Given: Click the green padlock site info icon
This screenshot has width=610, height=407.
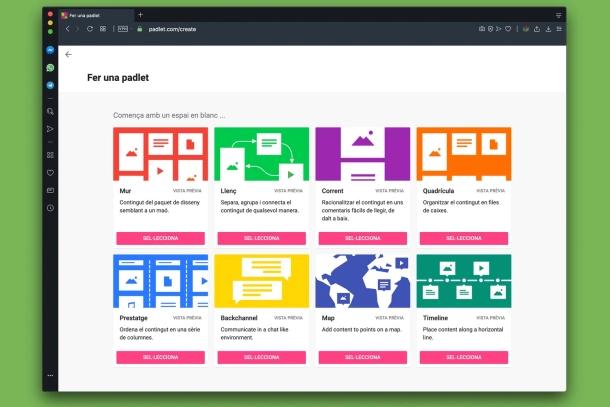Looking at the screenshot, I should point(140,29).
